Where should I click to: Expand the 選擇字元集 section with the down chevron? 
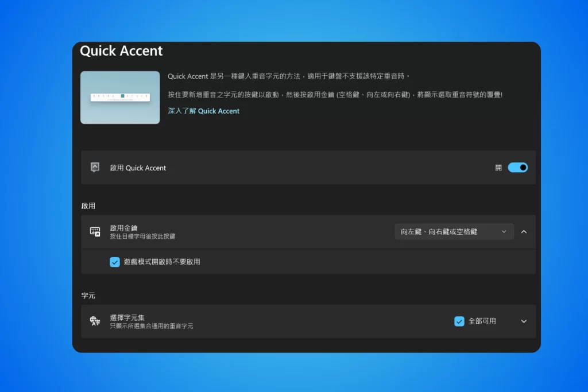click(524, 321)
